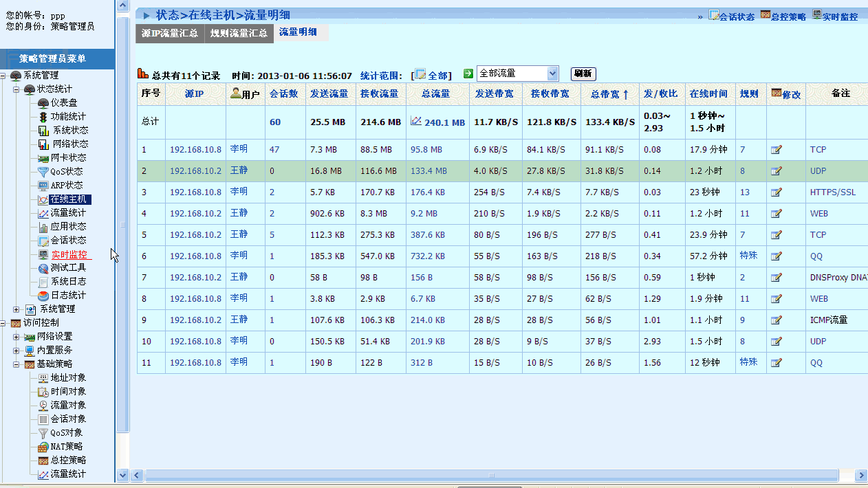
Task: Select 网卡状态 in the sidebar
Action: tap(68, 157)
